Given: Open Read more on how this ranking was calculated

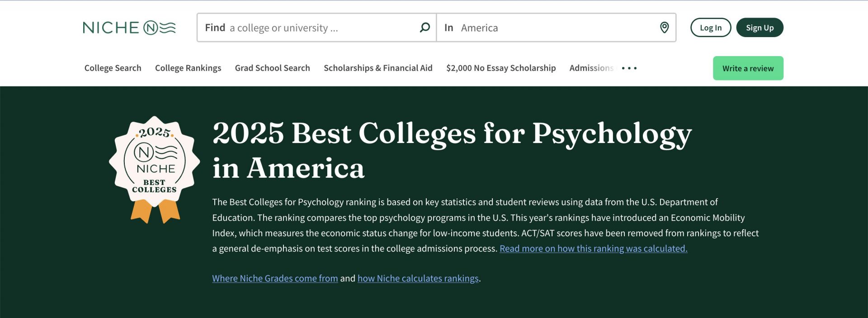Looking at the screenshot, I should (593, 248).
